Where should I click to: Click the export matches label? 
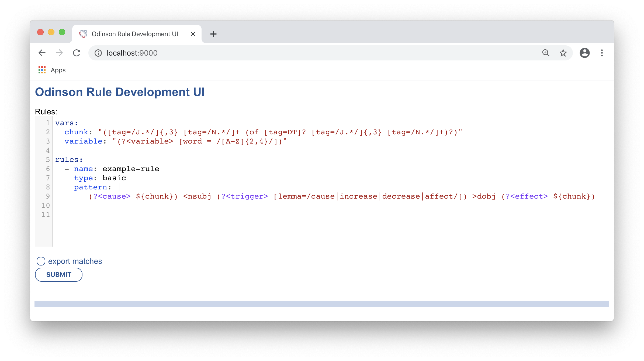pos(75,261)
